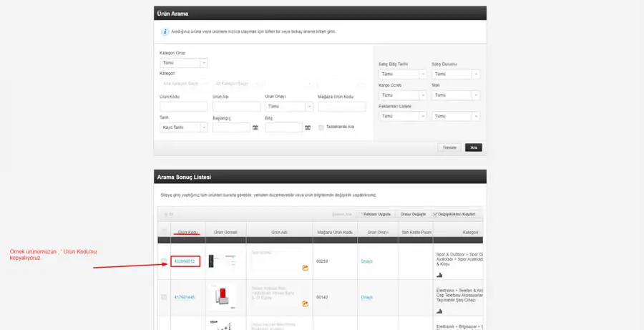
Task: Sort by the Ürün Kodu column header
Action: click(x=188, y=232)
